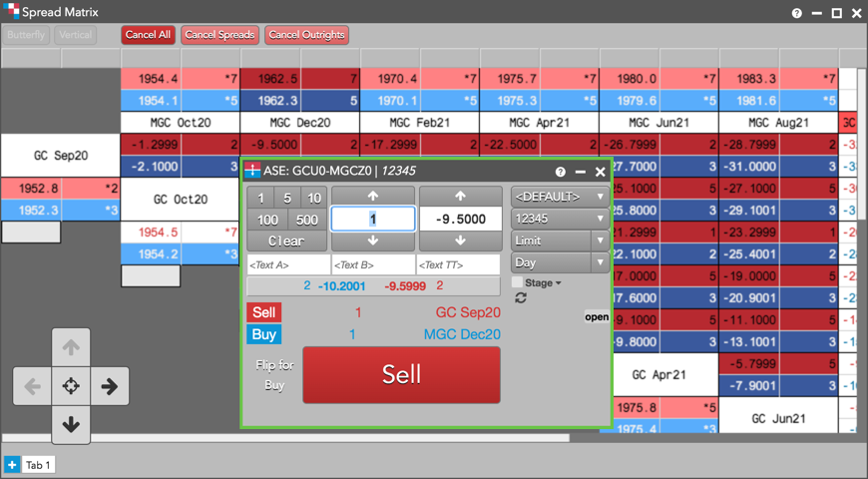The height and width of the screenshot is (479, 868).
Task: Click the MGC Feb21 column header
Action: point(420,123)
